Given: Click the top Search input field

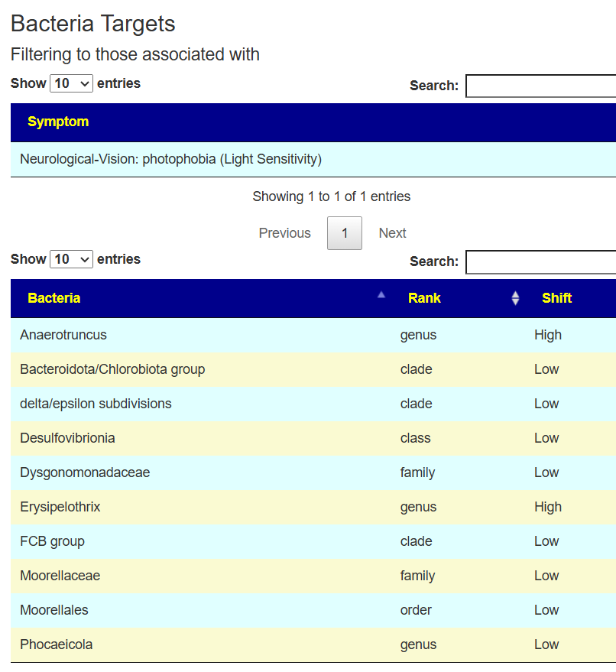Looking at the screenshot, I should pos(540,86).
